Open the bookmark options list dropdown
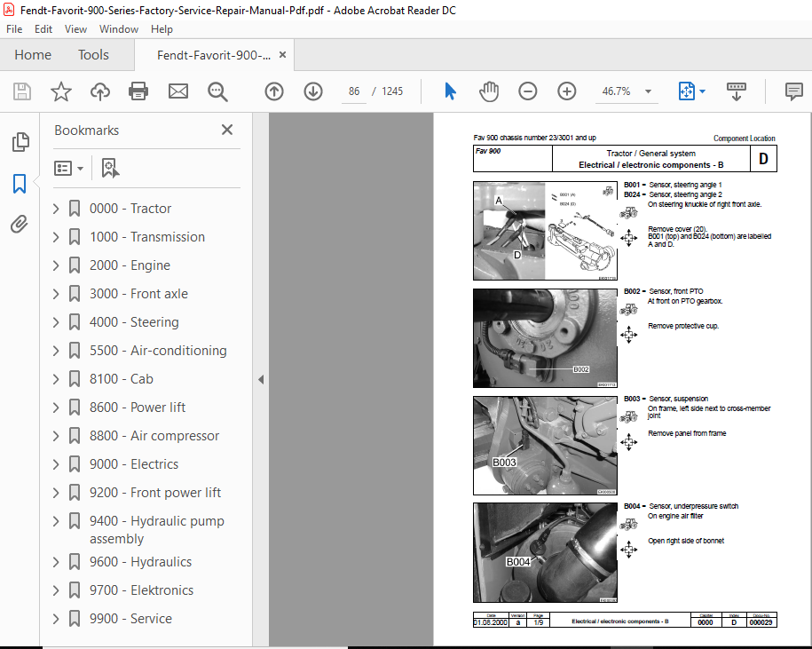 coord(69,169)
